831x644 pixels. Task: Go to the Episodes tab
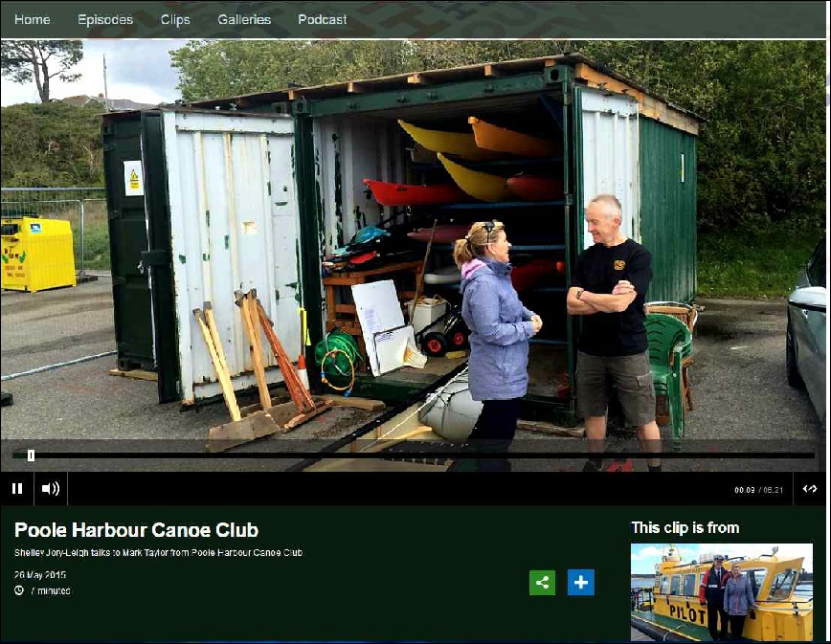click(105, 19)
